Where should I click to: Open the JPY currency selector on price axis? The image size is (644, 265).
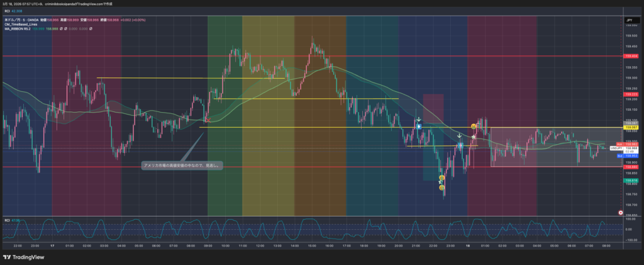pos(629,21)
